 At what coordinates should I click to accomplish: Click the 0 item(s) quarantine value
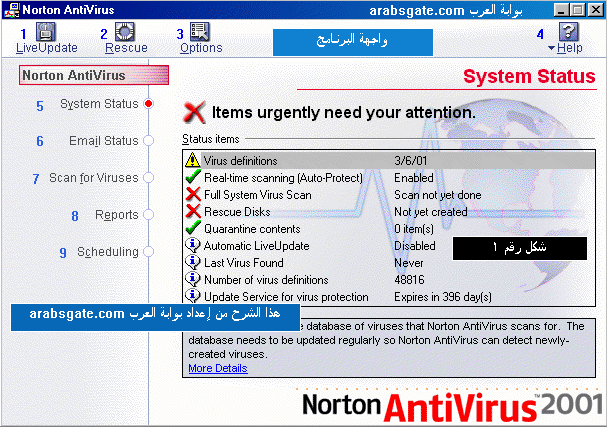[x=414, y=229]
